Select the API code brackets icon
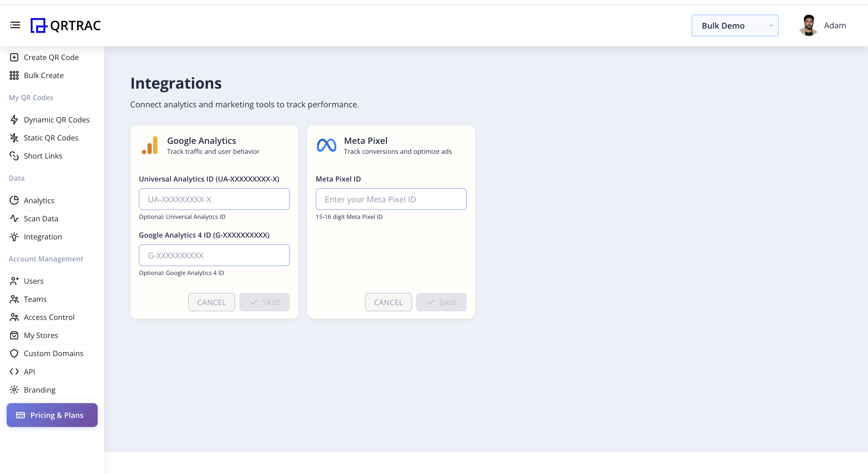 (14, 371)
